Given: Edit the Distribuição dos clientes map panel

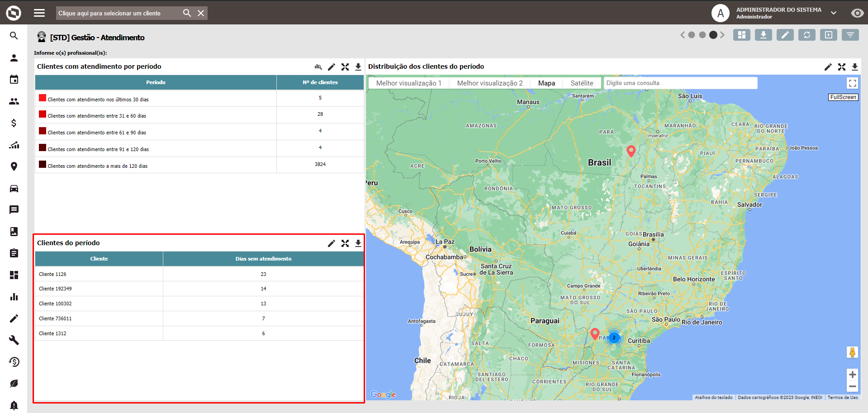Looking at the screenshot, I should [828, 67].
